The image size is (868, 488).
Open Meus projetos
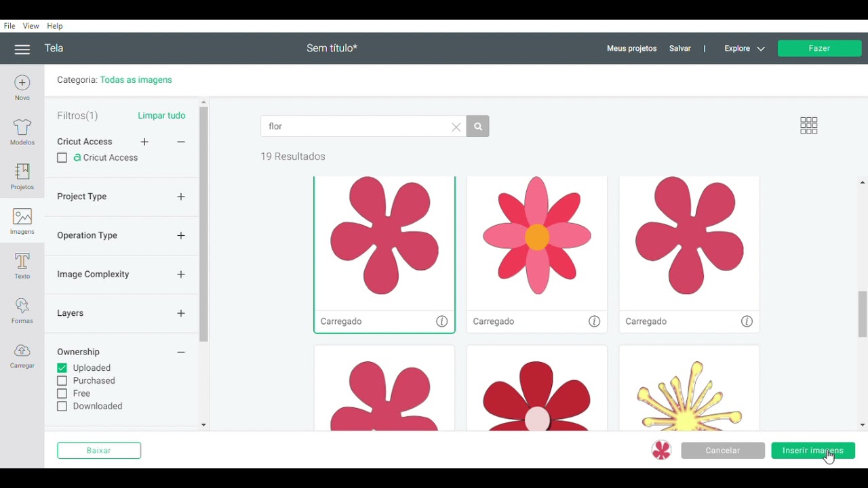click(x=632, y=49)
